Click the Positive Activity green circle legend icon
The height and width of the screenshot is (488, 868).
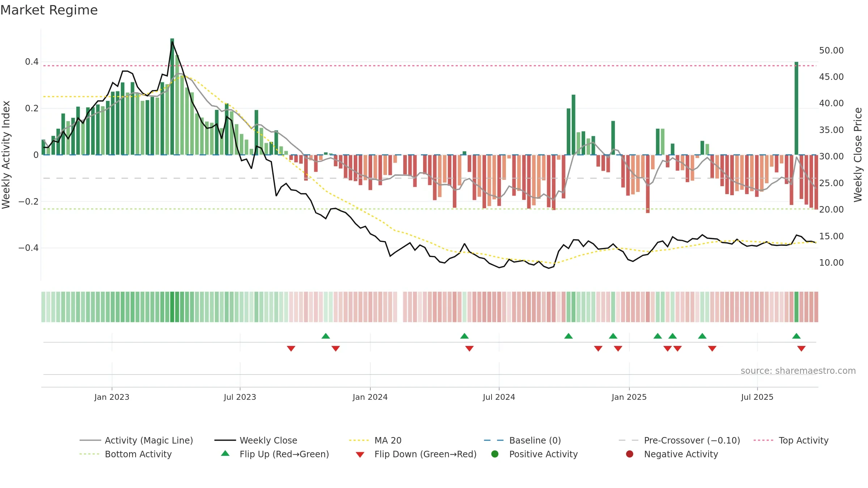coord(495,454)
